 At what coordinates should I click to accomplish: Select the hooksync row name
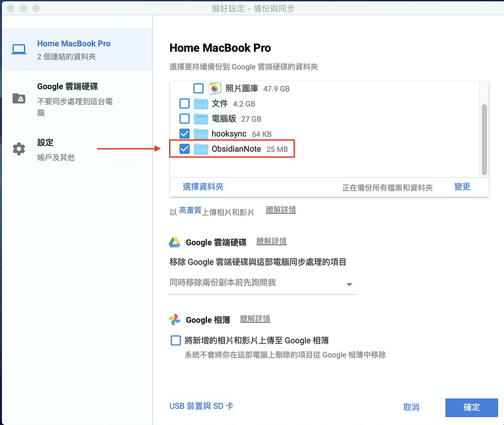[229, 134]
